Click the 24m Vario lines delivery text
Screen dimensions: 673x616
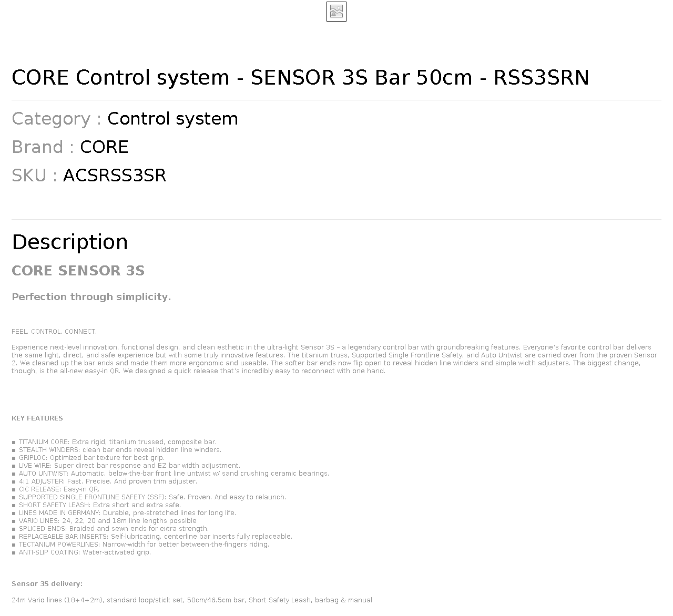tap(192, 600)
